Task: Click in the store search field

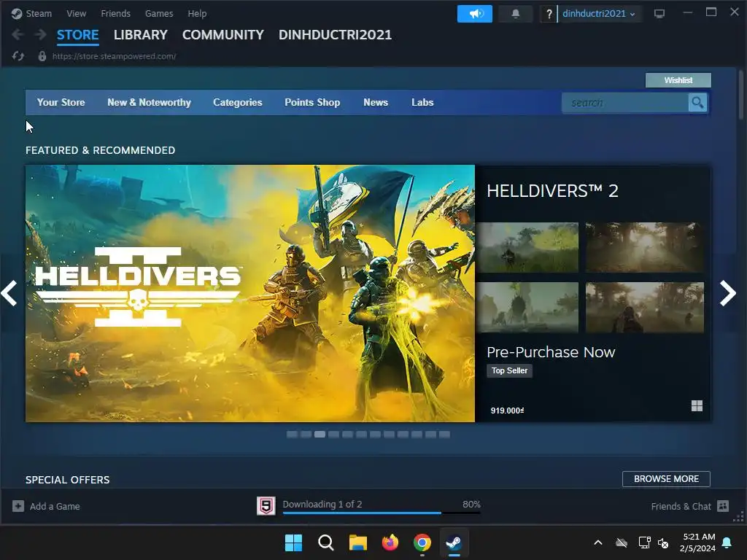Action: (x=625, y=102)
